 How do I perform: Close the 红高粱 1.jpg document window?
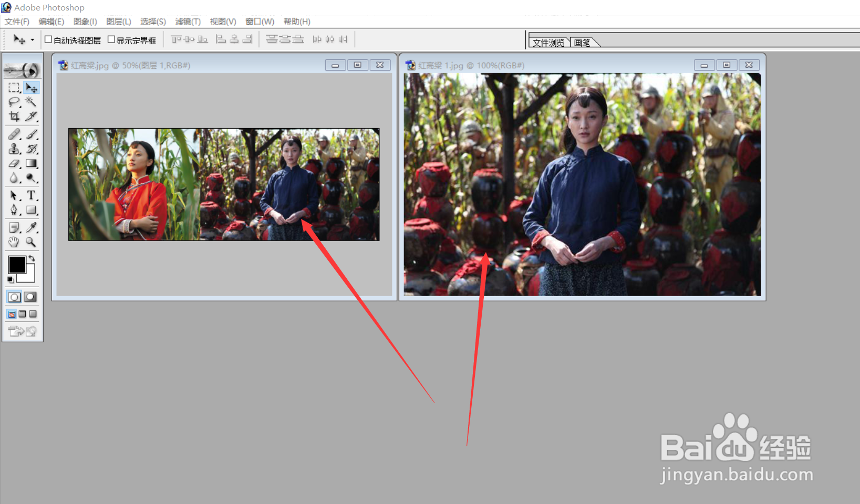[x=749, y=65]
